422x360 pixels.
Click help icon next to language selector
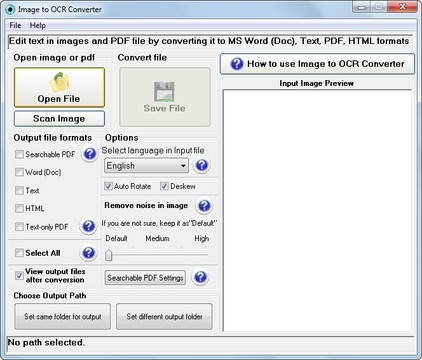(202, 165)
